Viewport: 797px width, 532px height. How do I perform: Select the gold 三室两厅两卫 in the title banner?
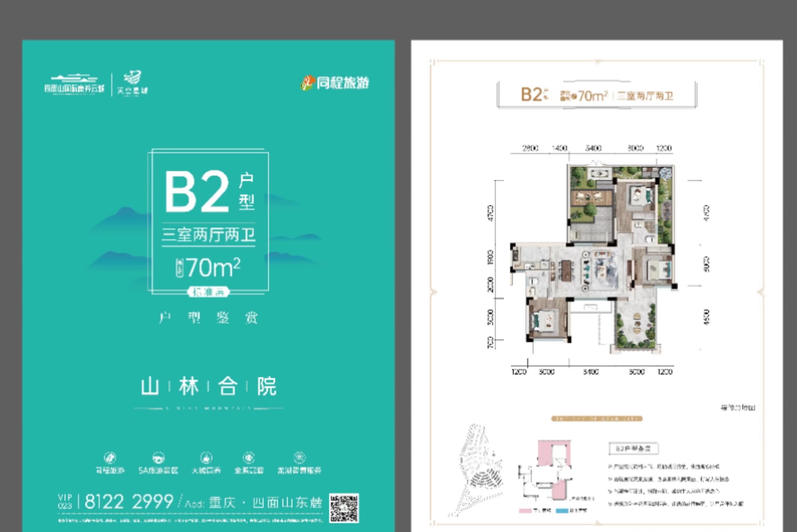pos(645,96)
